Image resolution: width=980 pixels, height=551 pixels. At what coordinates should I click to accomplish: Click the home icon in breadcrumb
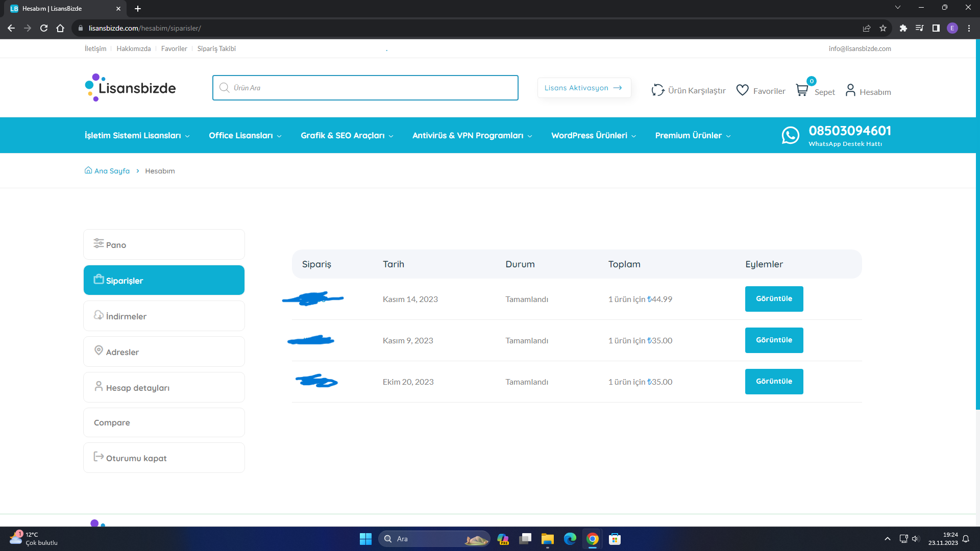[x=88, y=170]
